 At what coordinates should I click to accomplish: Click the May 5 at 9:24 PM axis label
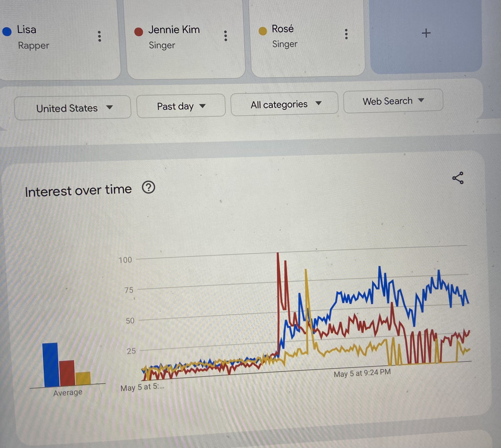pos(362,373)
